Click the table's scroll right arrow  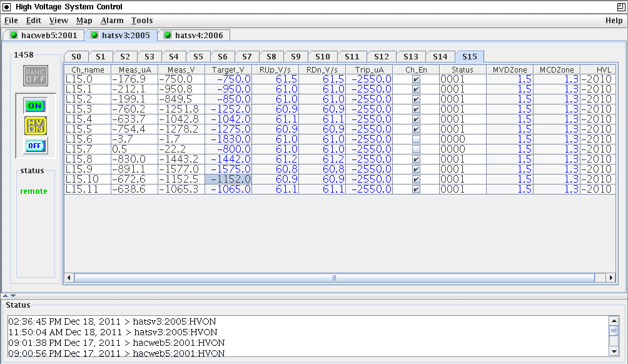click(x=610, y=278)
